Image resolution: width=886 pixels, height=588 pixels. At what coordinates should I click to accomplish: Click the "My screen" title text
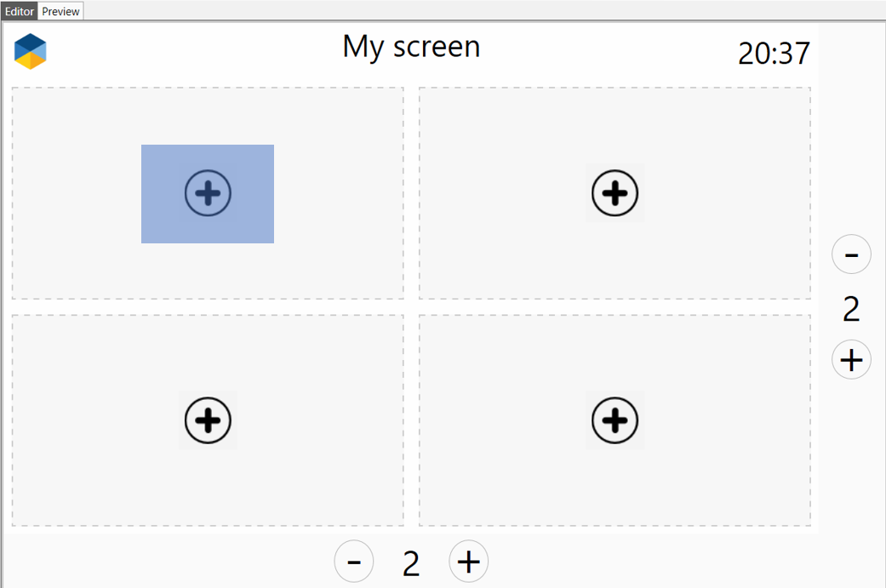pos(411,46)
